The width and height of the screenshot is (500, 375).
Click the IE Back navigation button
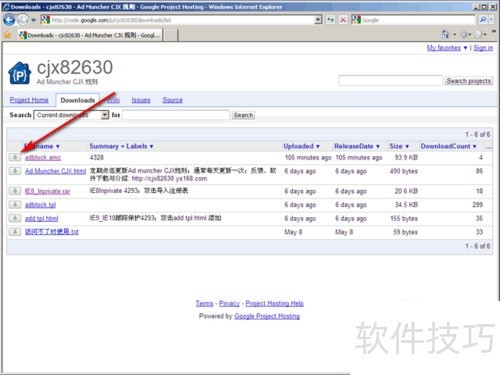coord(9,20)
